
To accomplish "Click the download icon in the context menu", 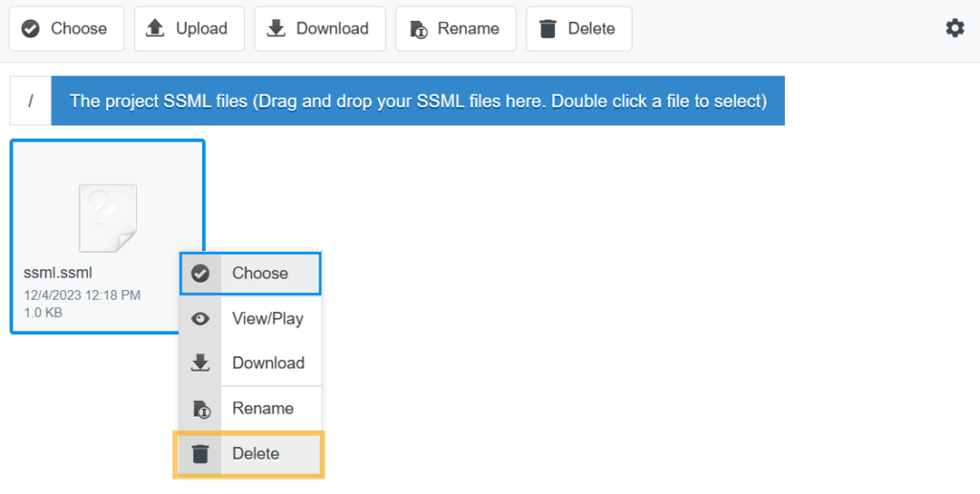I will click(200, 363).
